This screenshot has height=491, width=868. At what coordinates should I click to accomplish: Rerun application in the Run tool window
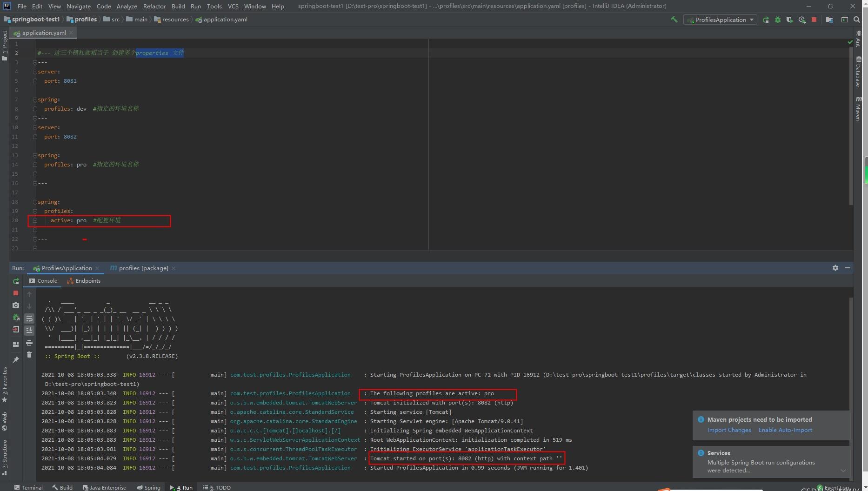[16, 281]
